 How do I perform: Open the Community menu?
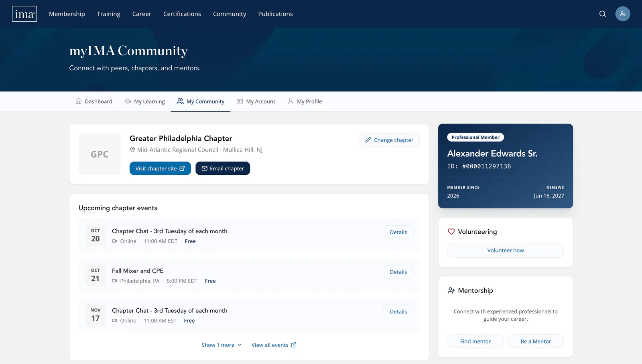pos(230,14)
